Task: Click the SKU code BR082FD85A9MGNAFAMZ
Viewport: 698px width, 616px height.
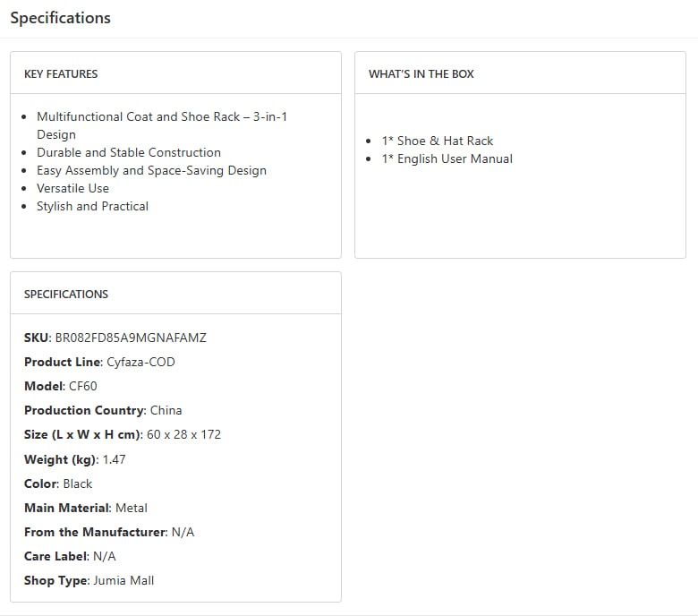Action: click(131, 338)
